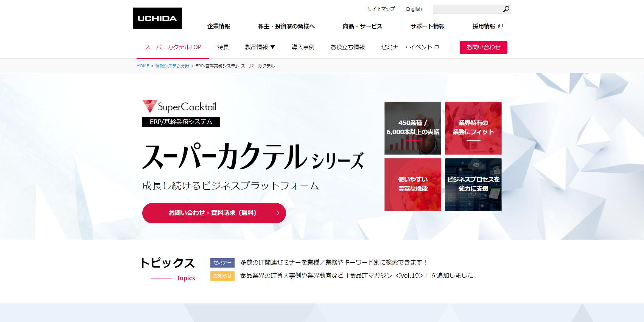
Task: Switch site to English
Action: (414, 9)
